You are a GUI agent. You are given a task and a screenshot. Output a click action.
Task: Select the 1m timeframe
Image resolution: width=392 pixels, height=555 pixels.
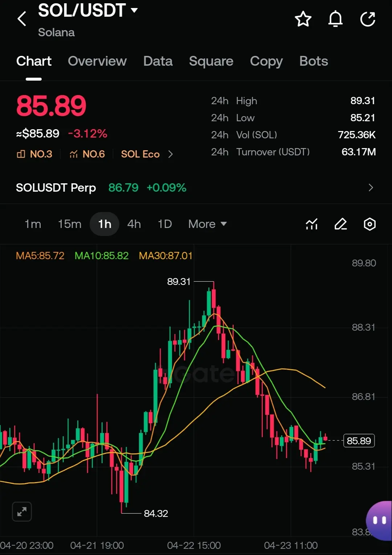click(33, 224)
